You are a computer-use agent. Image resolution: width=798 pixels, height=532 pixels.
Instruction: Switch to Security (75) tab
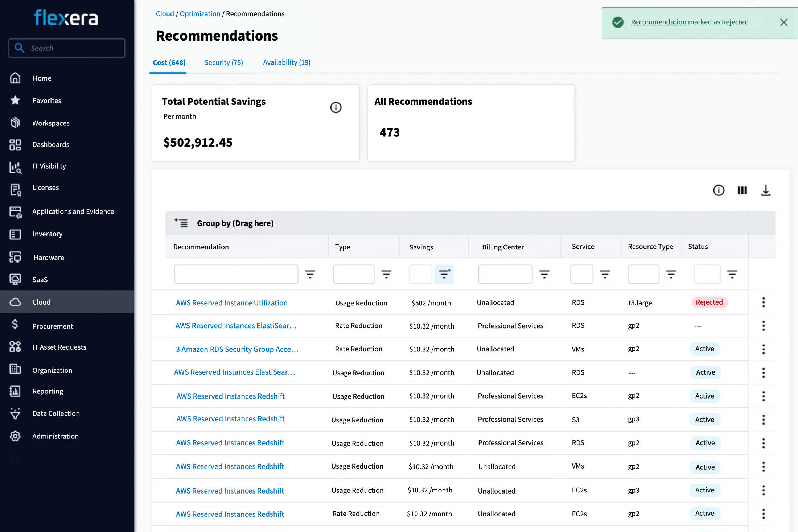click(224, 62)
